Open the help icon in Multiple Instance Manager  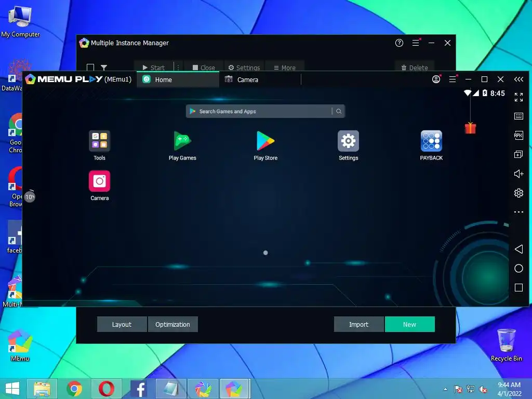tap(399, 43)
